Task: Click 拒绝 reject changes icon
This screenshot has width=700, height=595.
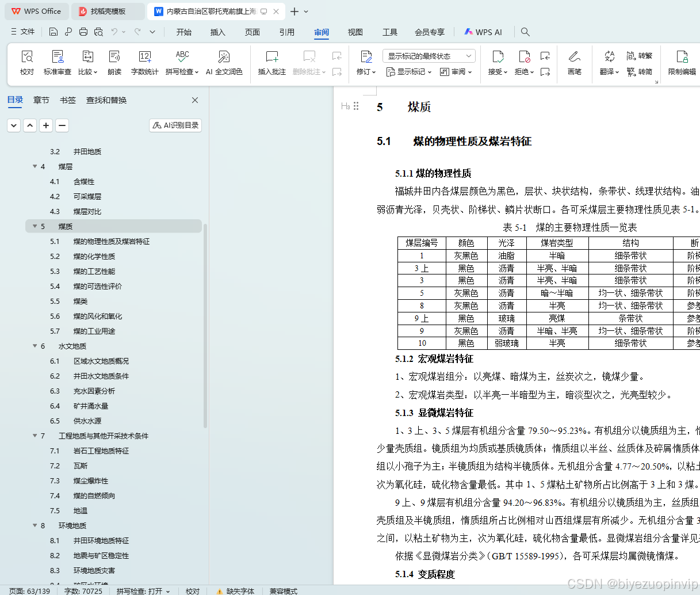Action: [524, 56]
